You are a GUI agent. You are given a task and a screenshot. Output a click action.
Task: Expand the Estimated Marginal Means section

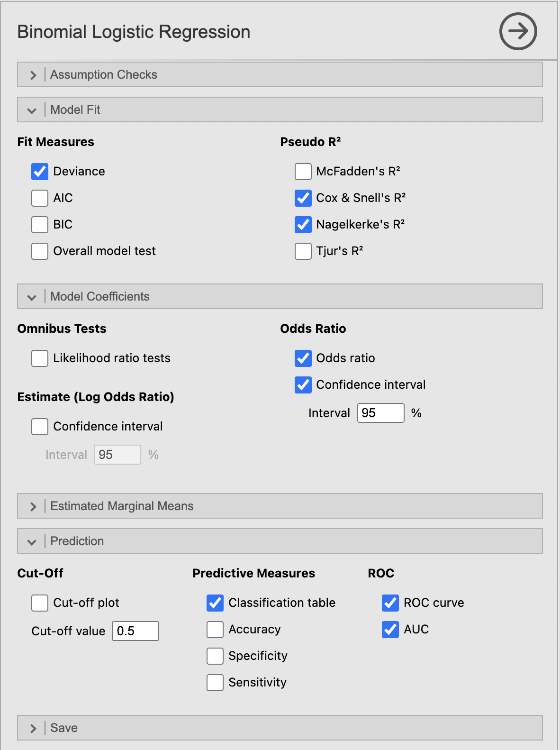pos(280,506)
